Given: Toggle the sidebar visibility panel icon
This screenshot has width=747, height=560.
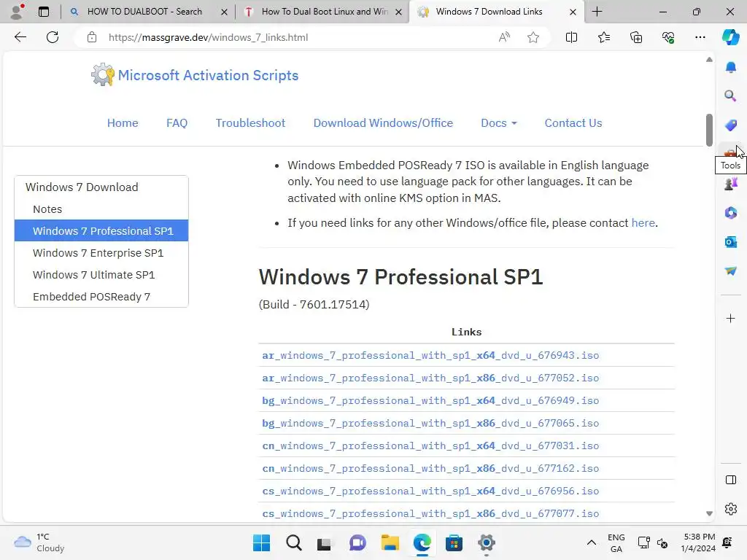Looking at the screenshot, I should [x=730, y=480].
